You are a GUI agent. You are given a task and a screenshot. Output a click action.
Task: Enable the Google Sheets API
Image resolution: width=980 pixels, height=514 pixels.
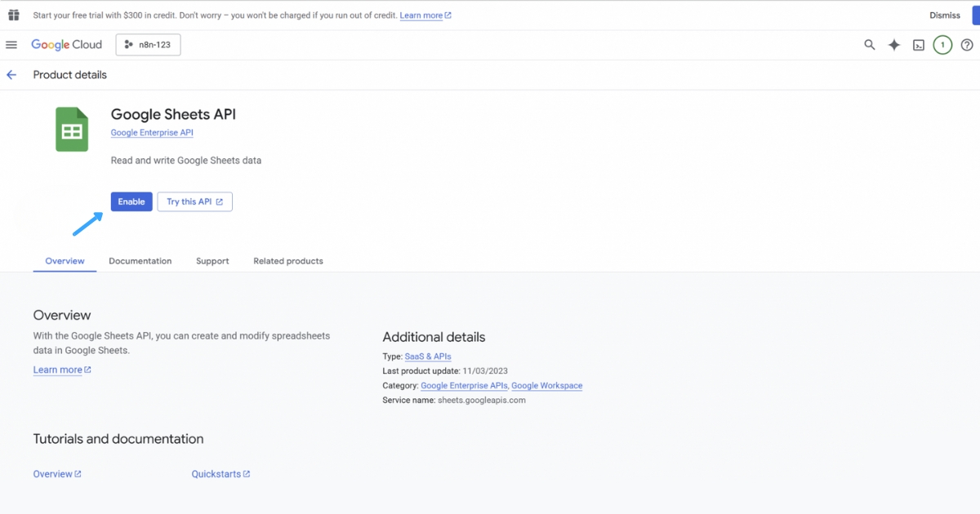pos(131,201)
